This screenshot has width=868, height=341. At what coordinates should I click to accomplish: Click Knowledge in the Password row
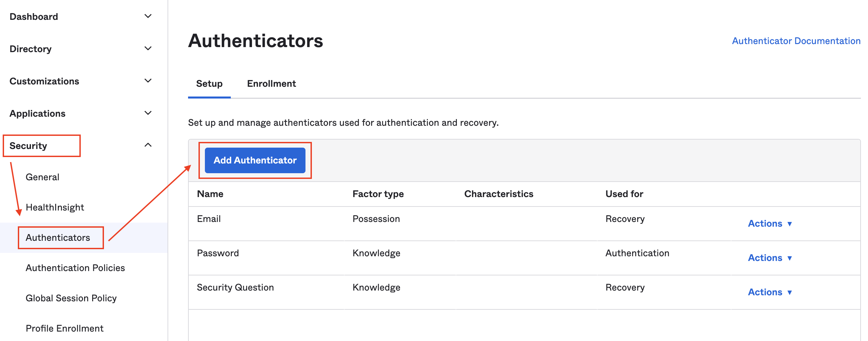coord(376,253)
